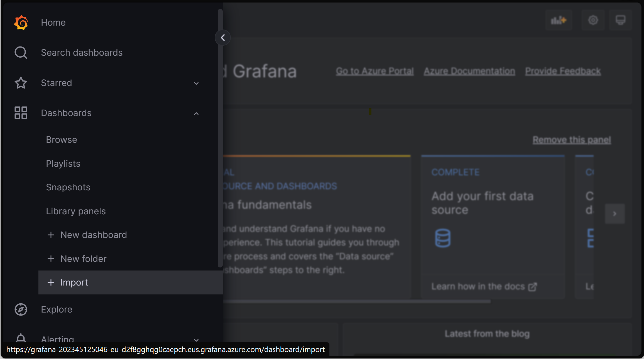
Task: Click the collapse sidebar arrow button
Action: pos(222,38)
